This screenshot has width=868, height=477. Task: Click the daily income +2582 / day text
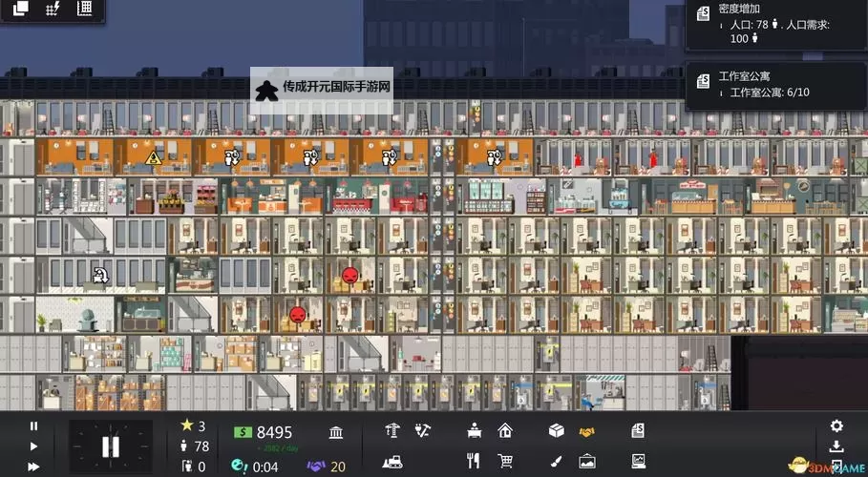(277, 448)
